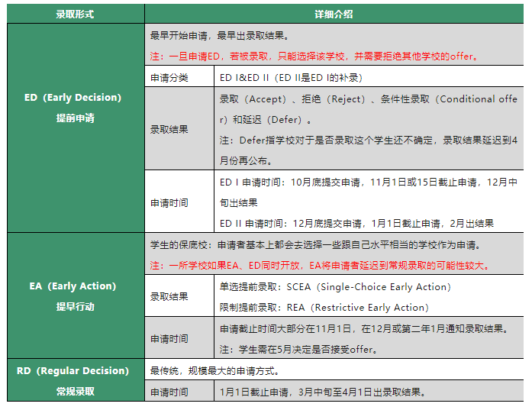The width and height of the screenshot is (532, 410).
Task: Click the 申请时间 label in EA section
Action: tap(169, 338)
